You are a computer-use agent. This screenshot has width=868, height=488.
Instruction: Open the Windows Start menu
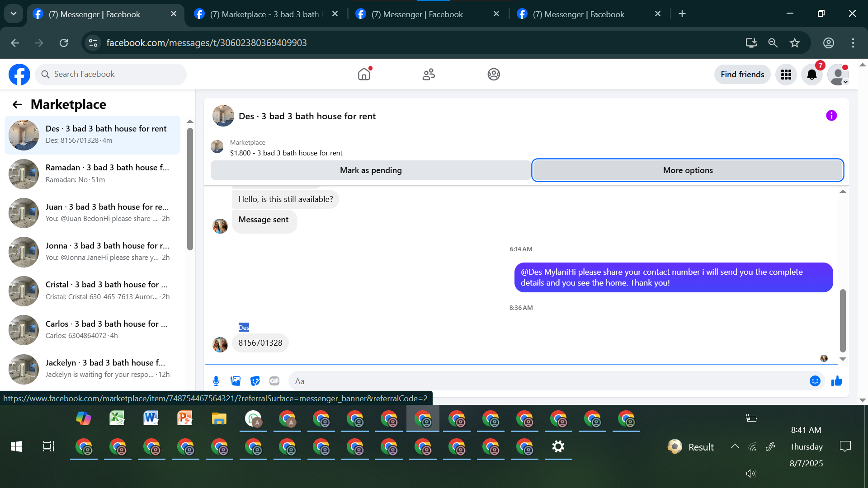coord(16,447)
